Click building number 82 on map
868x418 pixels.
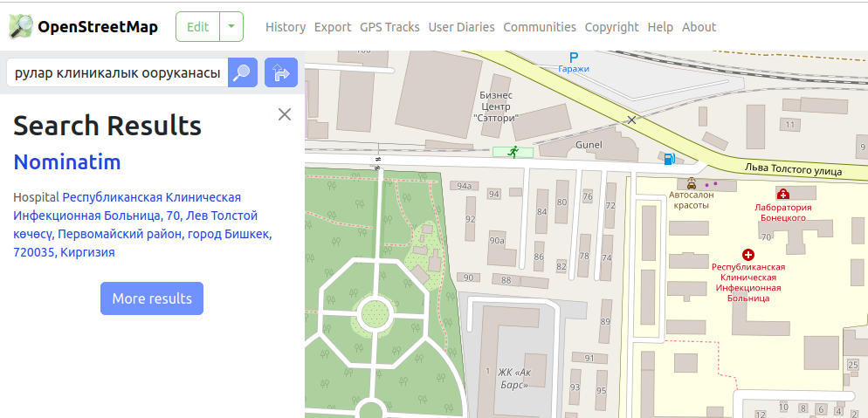click(561, 266)
